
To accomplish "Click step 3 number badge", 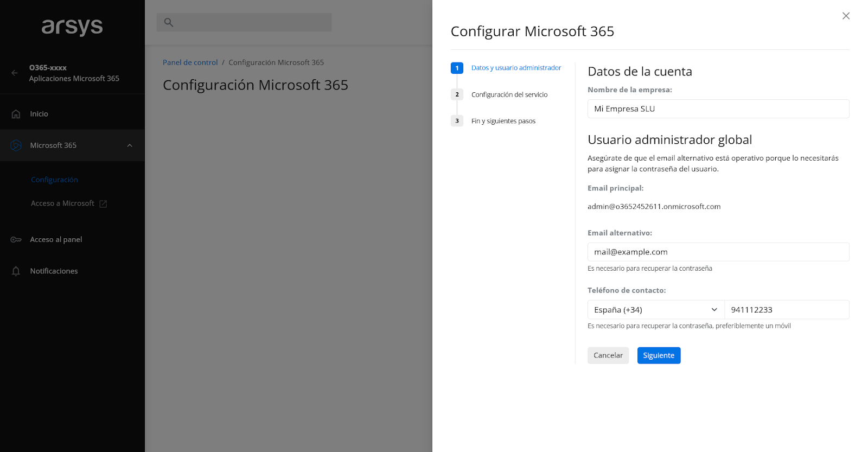I will click(x=457, y=121).
